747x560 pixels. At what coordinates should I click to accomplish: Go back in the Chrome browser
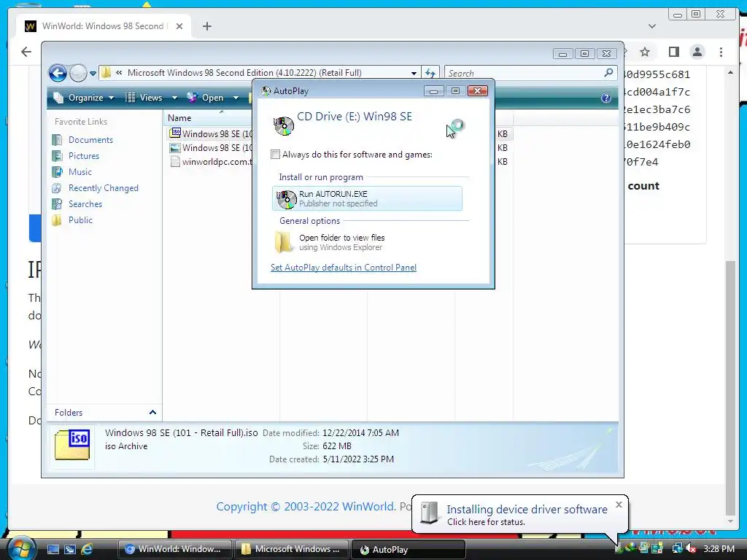click(x=26, y=52)
